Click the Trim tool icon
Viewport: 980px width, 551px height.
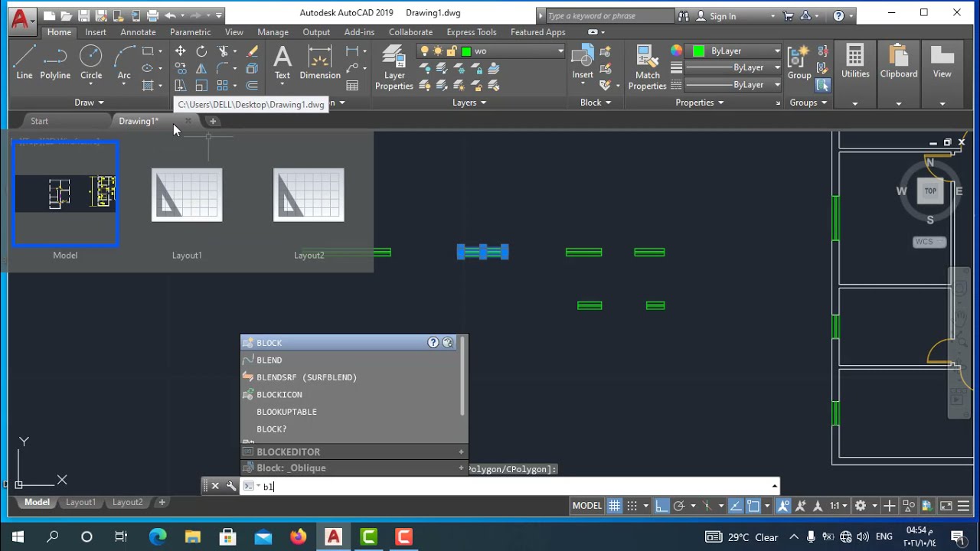coord(223,51)
